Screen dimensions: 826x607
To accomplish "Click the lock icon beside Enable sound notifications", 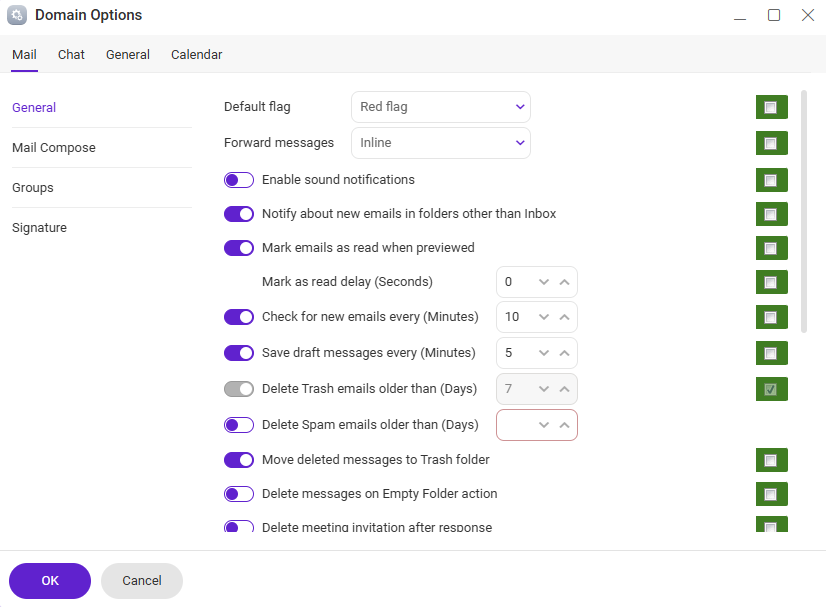I will pos(771,180).
